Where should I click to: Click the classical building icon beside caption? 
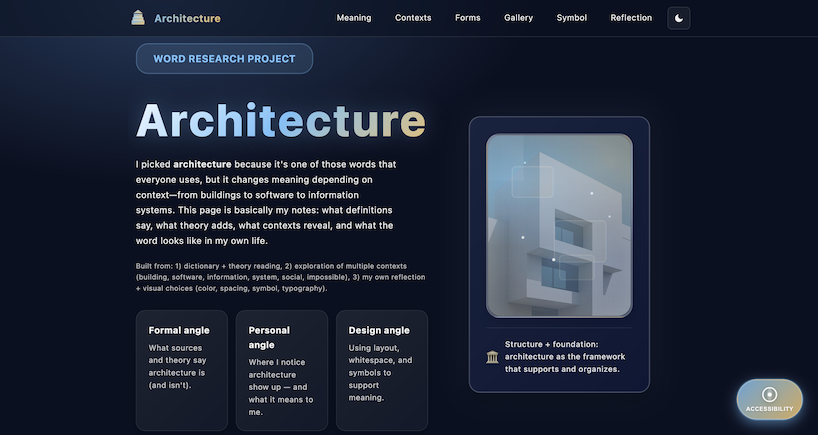(492, 357)
